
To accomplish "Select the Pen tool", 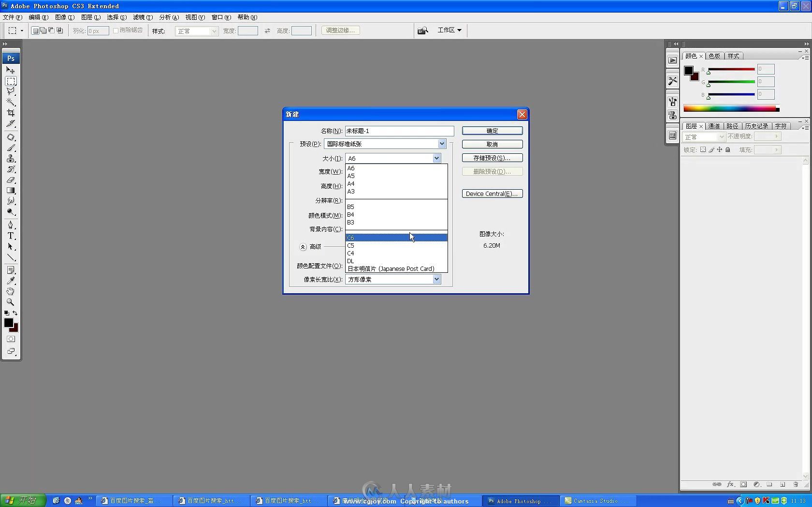I will click(11, 225).
